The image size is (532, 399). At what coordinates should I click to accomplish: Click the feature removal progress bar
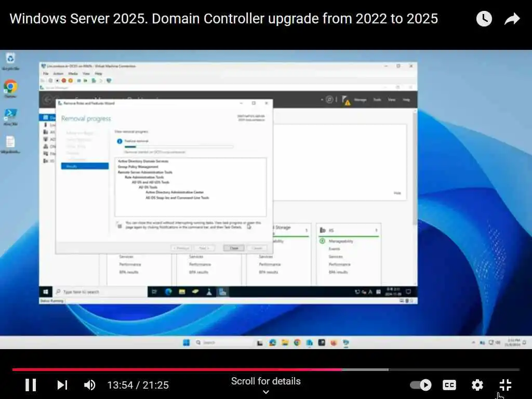(x=179, y=147)
